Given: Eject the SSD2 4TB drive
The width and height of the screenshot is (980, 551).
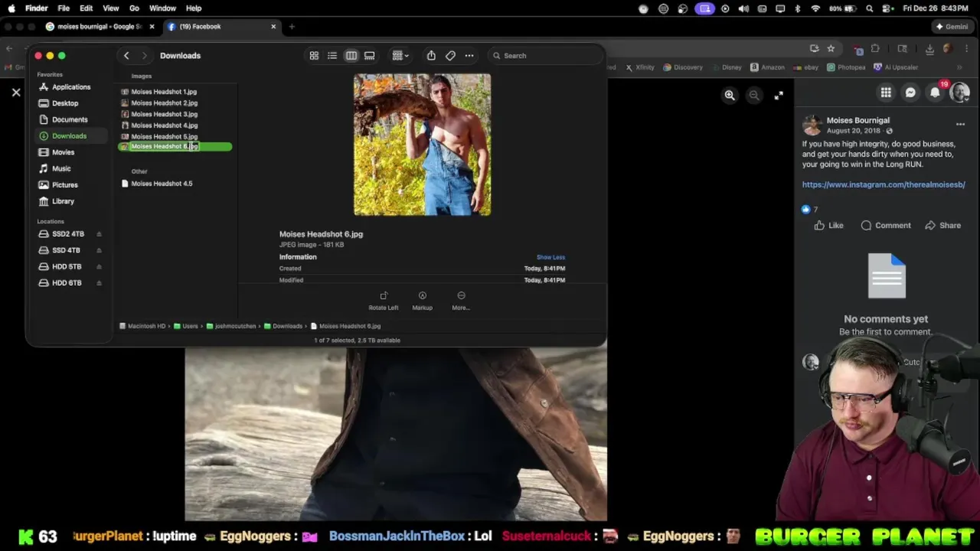Looking at the screenshot, I should [x=99, y=234].
